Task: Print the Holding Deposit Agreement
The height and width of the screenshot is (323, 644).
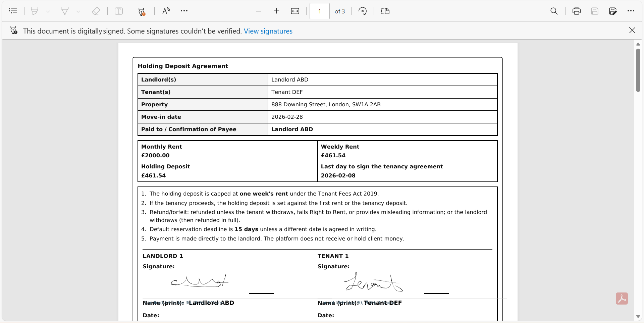Action: pos(577,11)
